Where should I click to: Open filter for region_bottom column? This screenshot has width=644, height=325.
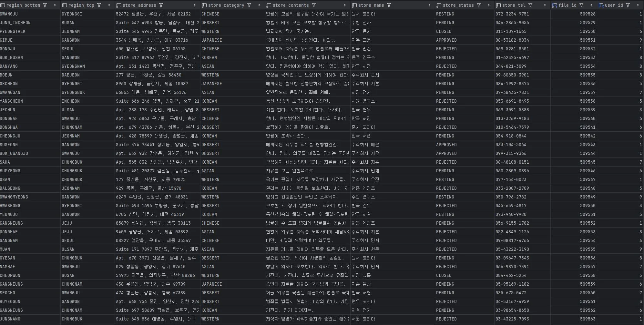pyautogui.click(x=45, y=5)
